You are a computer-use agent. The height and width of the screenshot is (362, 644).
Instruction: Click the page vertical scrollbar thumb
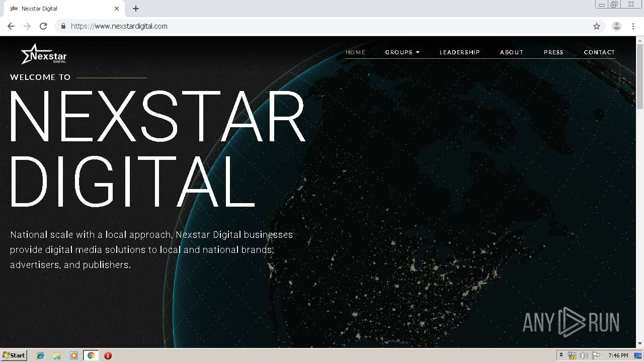pyautogui.click(x=640, y=75)
